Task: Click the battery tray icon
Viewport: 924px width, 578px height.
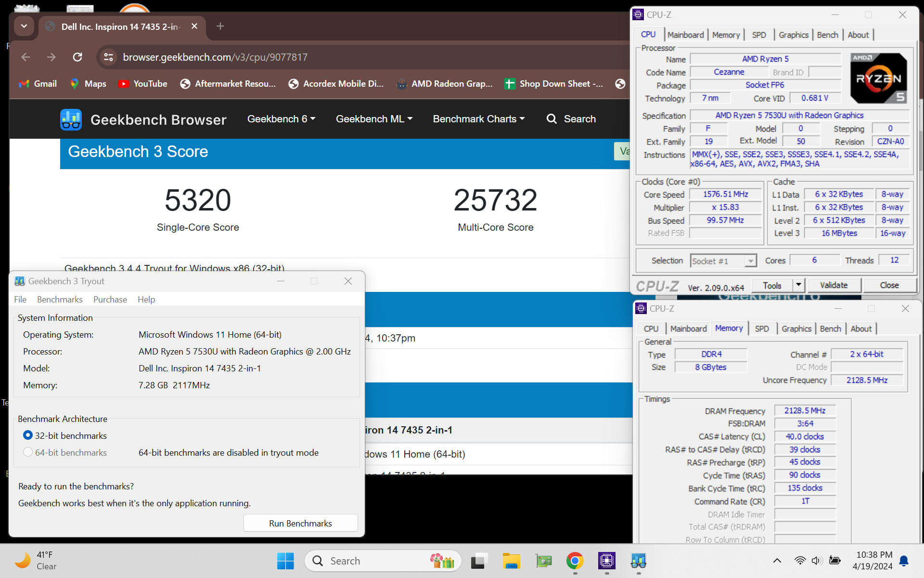Action: 835,561
